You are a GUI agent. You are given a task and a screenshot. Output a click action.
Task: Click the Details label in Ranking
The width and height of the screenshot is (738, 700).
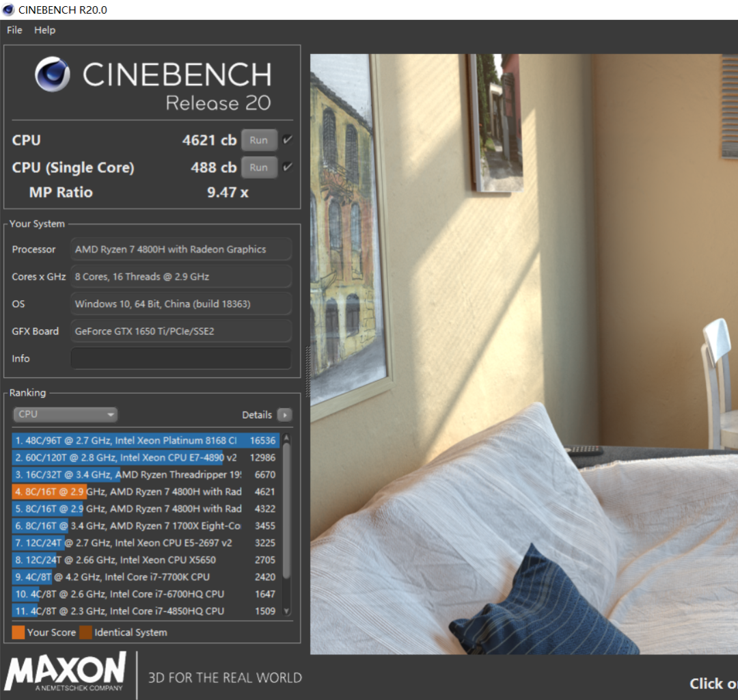point(257,415)
